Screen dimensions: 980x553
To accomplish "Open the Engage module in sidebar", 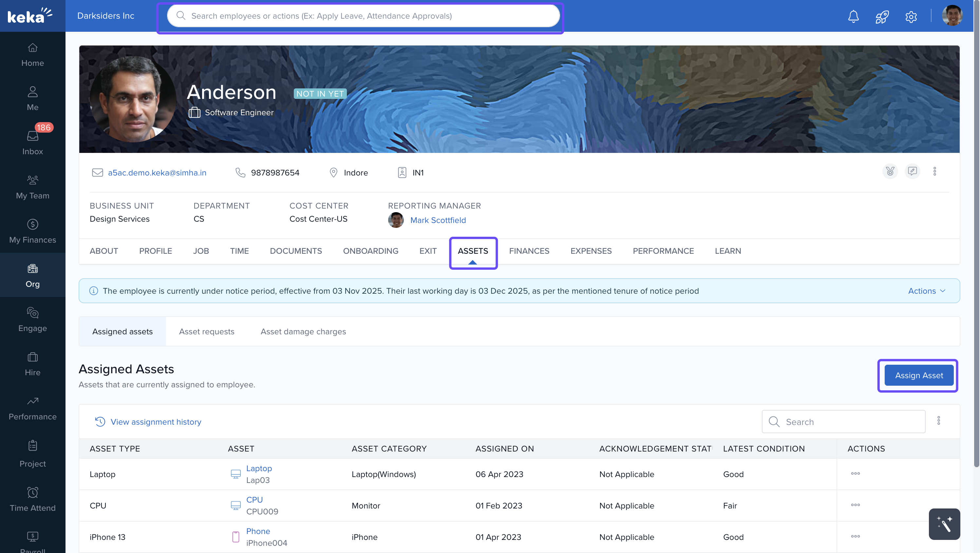I will coord(32,319).
